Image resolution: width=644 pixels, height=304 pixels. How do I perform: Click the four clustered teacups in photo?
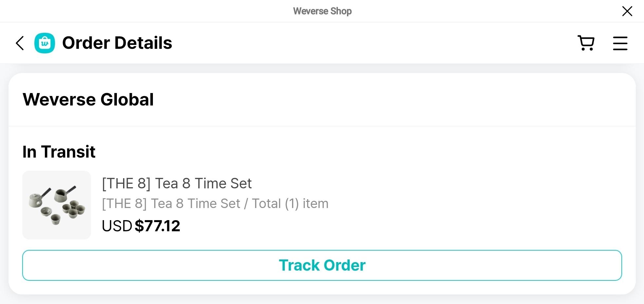point(74,210)
